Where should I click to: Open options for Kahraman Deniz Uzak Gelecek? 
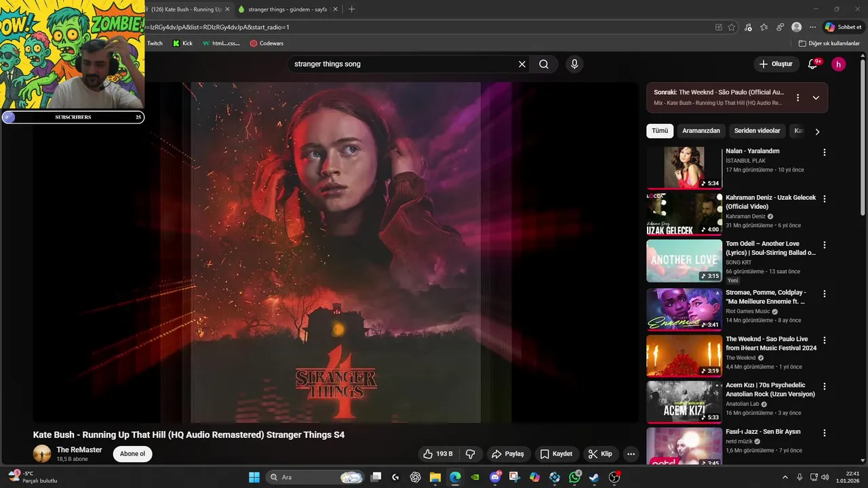click(825, 199)
